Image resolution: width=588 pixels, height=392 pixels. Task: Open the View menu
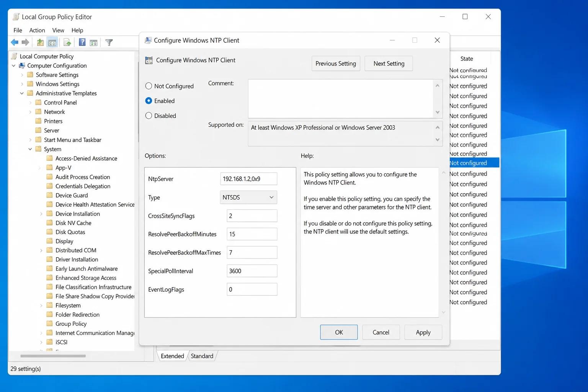coord(58,30)
